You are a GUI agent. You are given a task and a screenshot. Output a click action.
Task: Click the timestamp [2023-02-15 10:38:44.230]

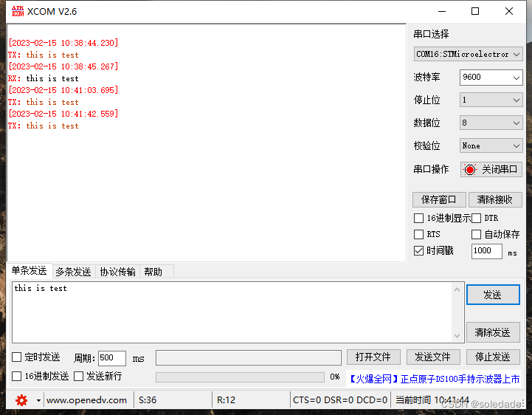(x=63, y=43)
